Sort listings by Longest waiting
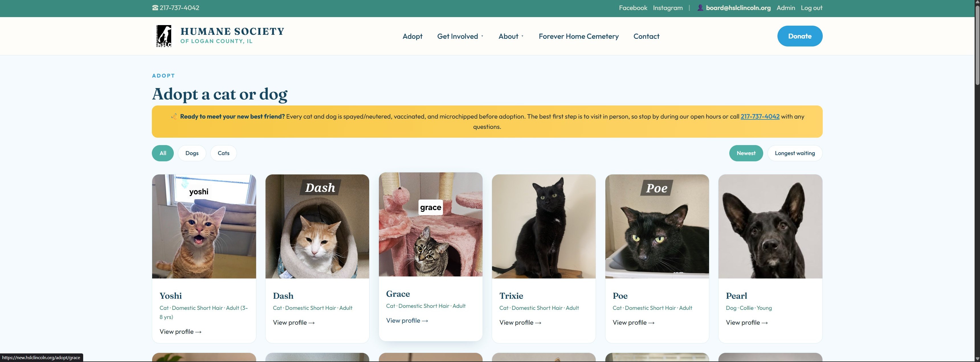 point(795,153)
